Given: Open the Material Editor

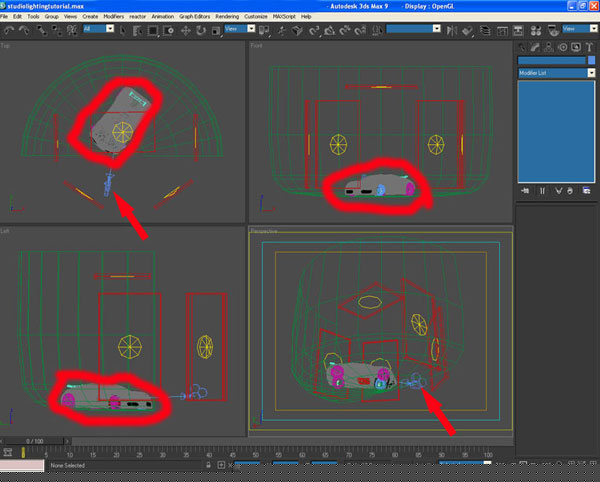Looking at the screenshot, I should (536, 30).
